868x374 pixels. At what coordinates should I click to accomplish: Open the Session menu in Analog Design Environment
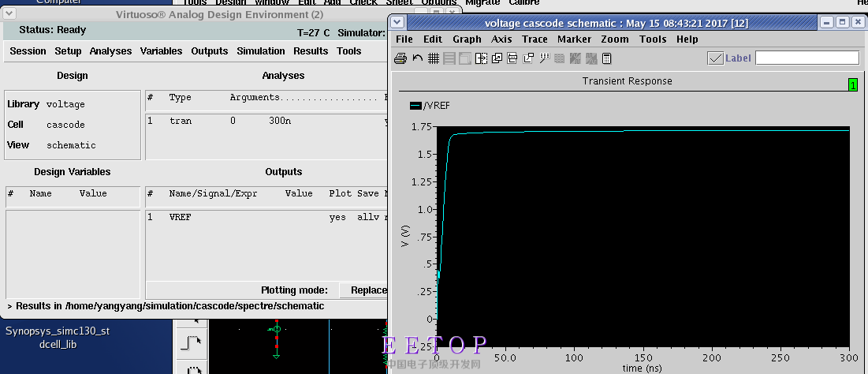pyautogui.click(x=28, y=51)
